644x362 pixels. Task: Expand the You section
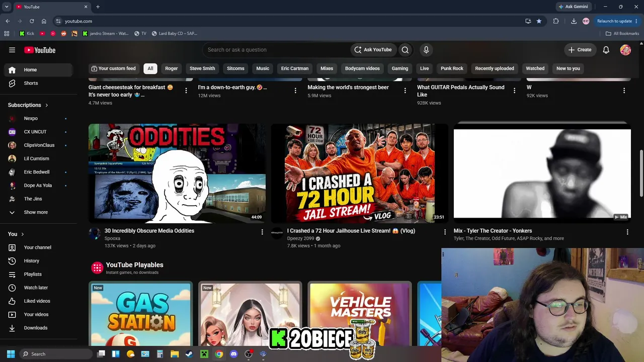click(x=16, y=234)
